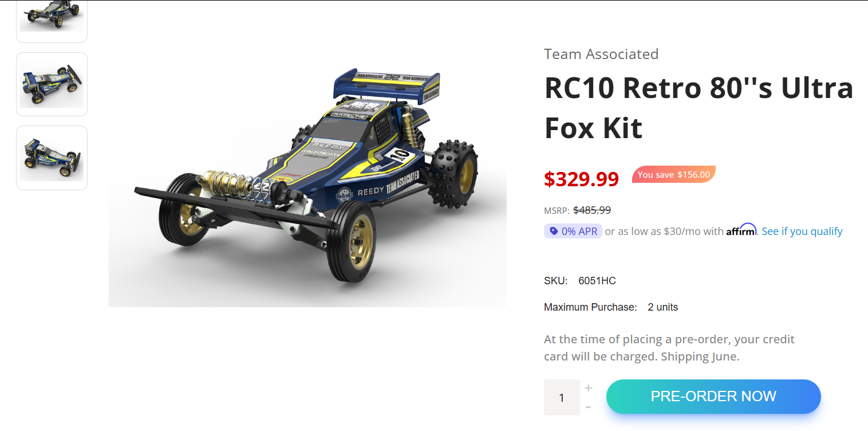This screenshot has height=431, width=868.
Task: Click the Affirm logo
Action: [x=741, y=230]
